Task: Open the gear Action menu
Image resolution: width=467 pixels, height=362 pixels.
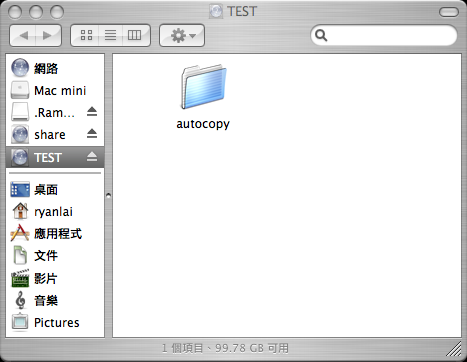Action: click(x=182, y=35)
